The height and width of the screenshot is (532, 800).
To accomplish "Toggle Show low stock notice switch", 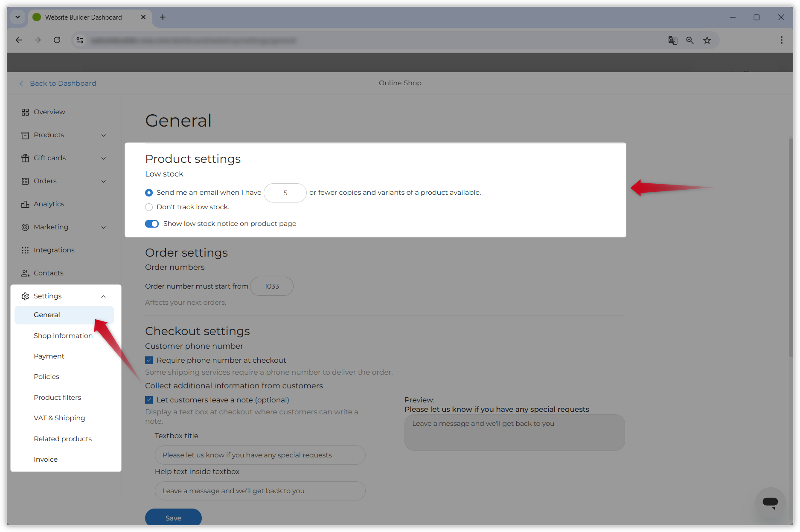I will coord(152,224).
